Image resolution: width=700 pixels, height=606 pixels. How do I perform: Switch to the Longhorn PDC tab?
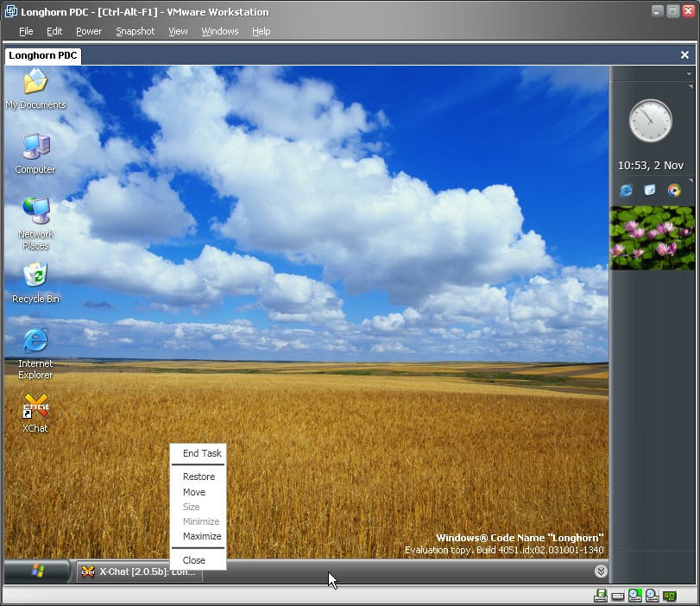coord(43,55)
